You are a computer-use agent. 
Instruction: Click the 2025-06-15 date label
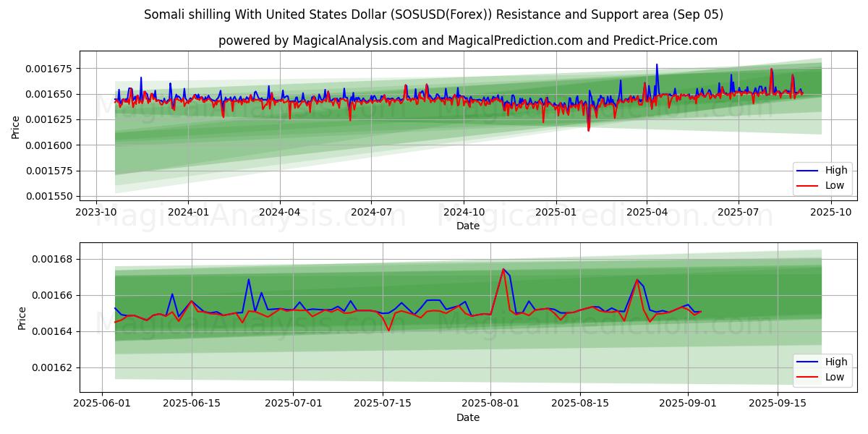click(192, 404)
